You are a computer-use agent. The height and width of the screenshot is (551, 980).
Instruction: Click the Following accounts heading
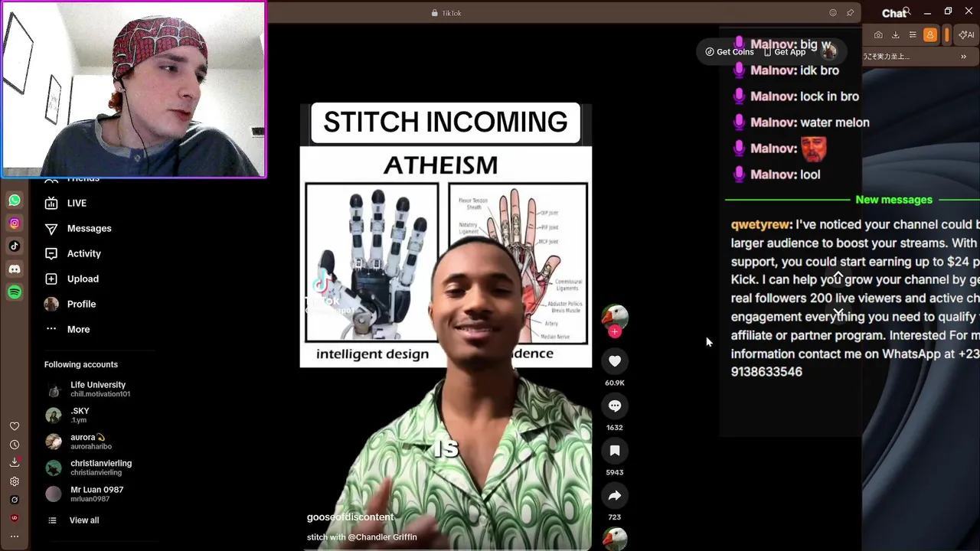(81, 364)
